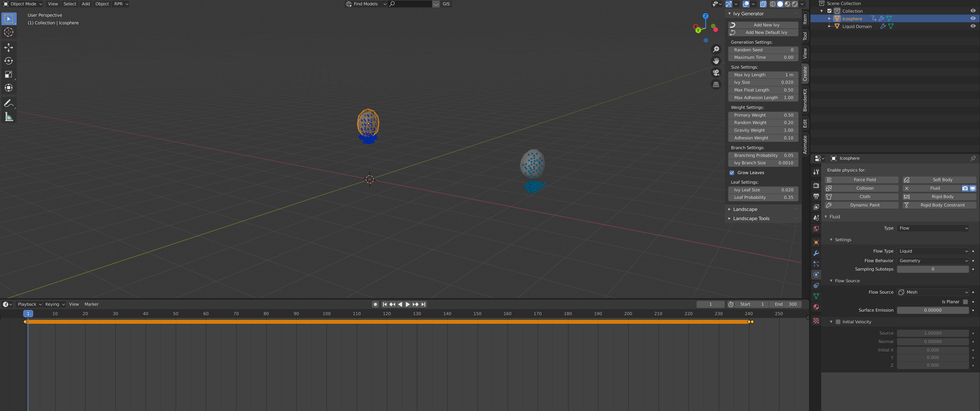Open the Modifier properties wrench tab
The width and height of the screenshot is (980, 411).
tap(816, 253)
